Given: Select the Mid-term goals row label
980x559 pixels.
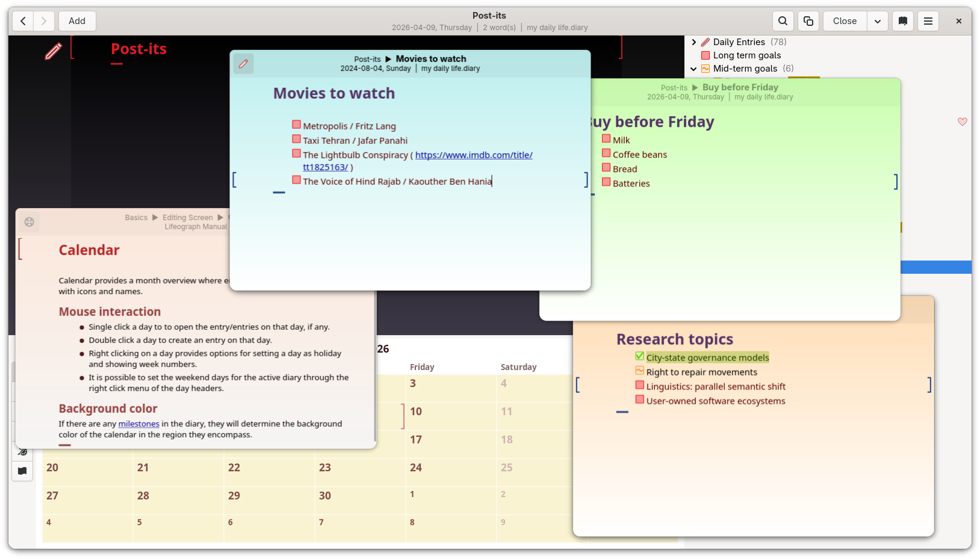Looking at the screenshot, I should pos(745,69).
